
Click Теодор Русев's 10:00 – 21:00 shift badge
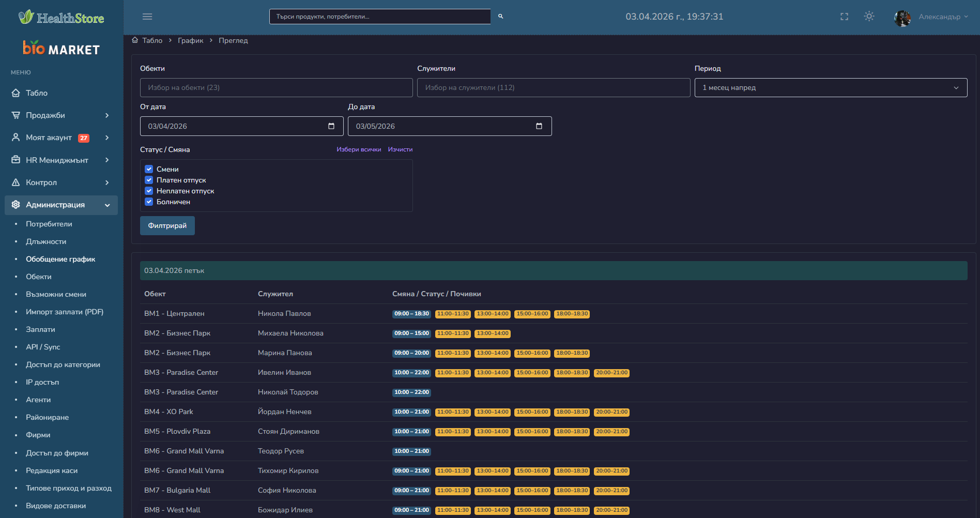411,451
